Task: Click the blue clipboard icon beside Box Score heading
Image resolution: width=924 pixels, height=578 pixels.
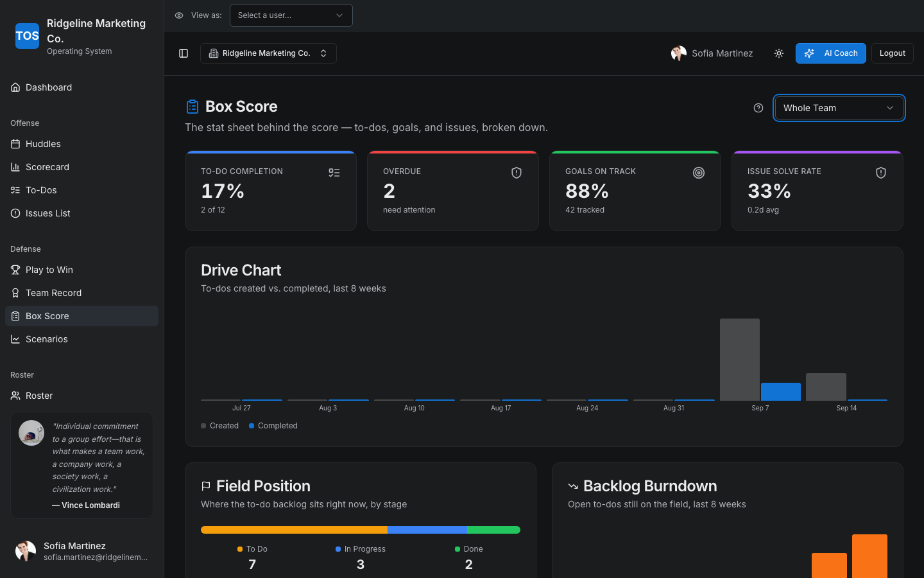Action: click(193, 107)
